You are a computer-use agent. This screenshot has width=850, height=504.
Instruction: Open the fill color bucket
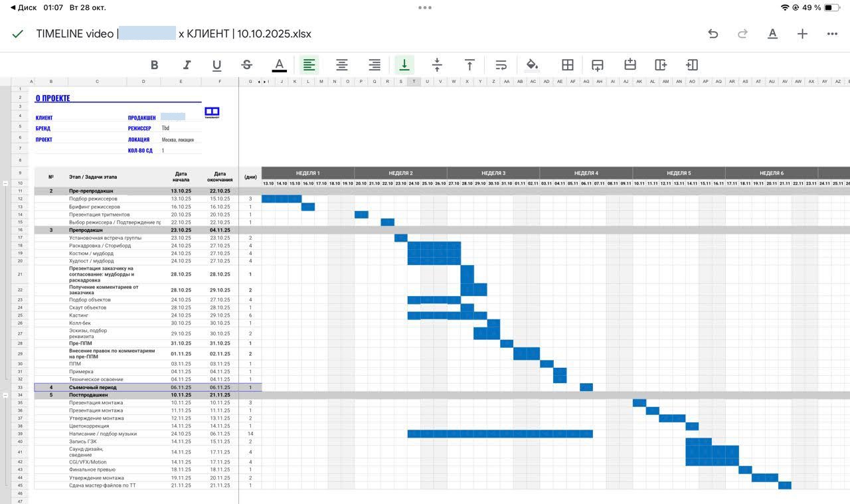532,65
